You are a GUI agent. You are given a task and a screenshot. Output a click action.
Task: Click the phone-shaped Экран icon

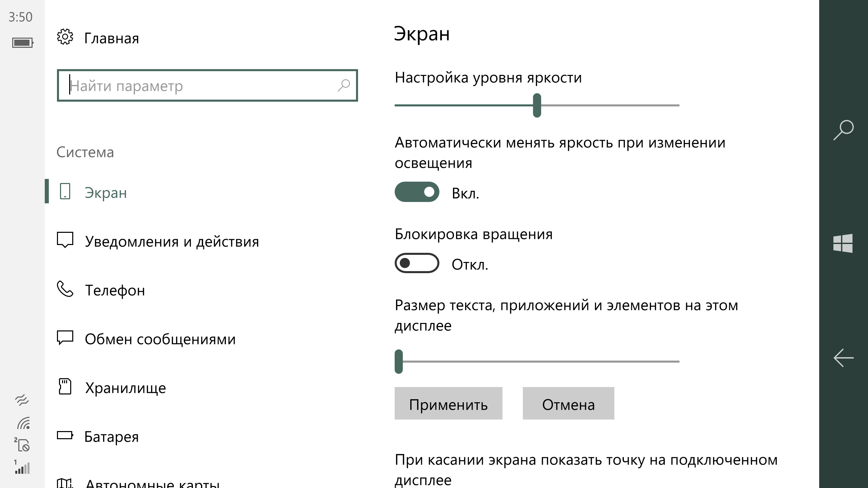[65, 191]
